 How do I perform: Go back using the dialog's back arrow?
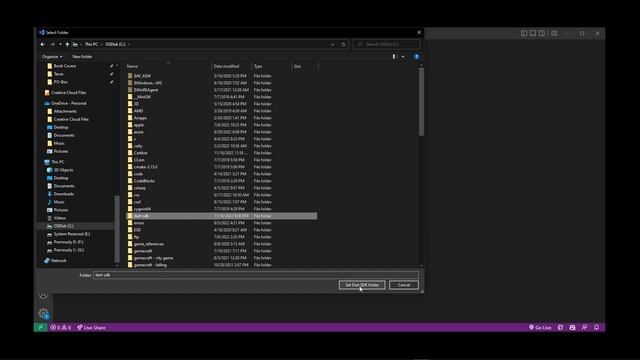coord(43,44)
